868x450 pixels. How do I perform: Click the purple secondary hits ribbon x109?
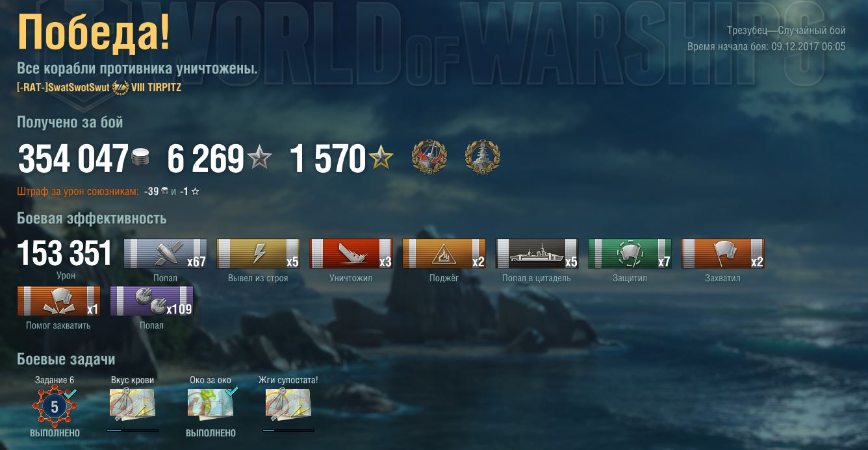point(151,301)
